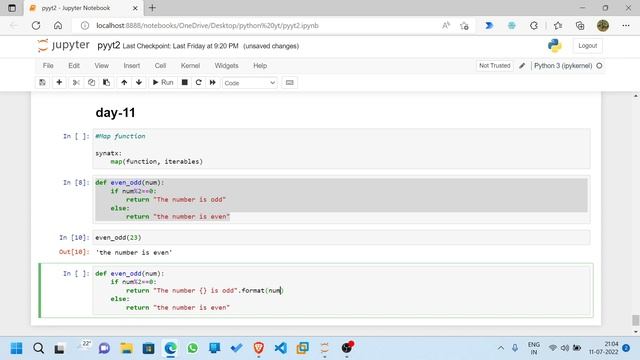Run the current cell
Viewport: 640px width, 360px height.
click(163, 82)
